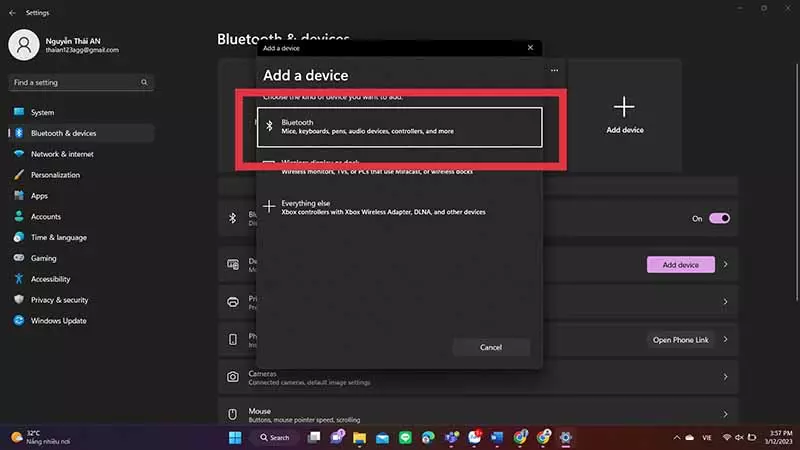Viewport: 800px width, 450px height.
Task: Focus the Find a setting search box
Action: (x=81, y=83)
